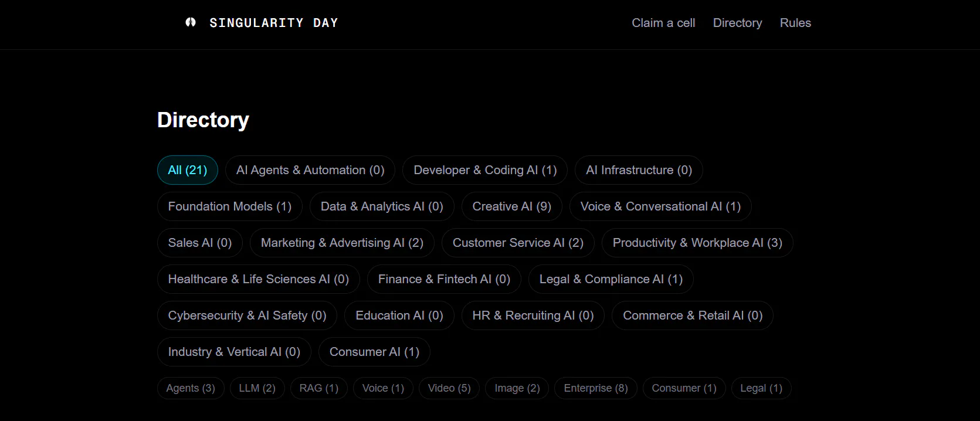Image resolution: width=980 pixels, height=421 pixels.
Task: Filter by Finance & Fintech AI (0)
Action: point(444,279)
